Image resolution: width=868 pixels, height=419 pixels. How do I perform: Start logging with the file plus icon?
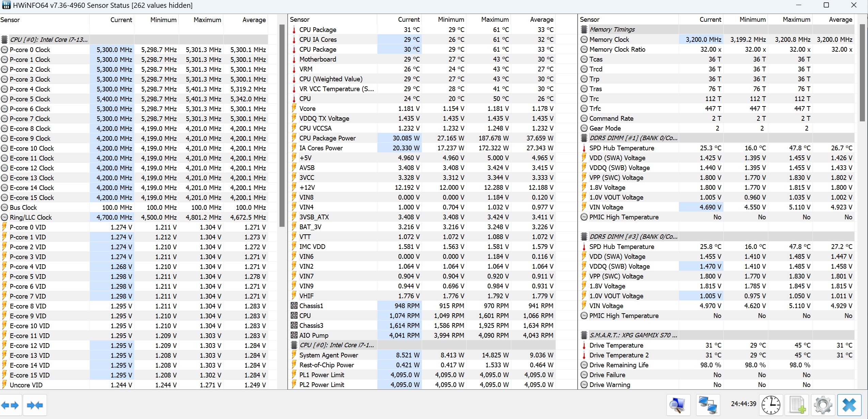(x=798, y=405)
